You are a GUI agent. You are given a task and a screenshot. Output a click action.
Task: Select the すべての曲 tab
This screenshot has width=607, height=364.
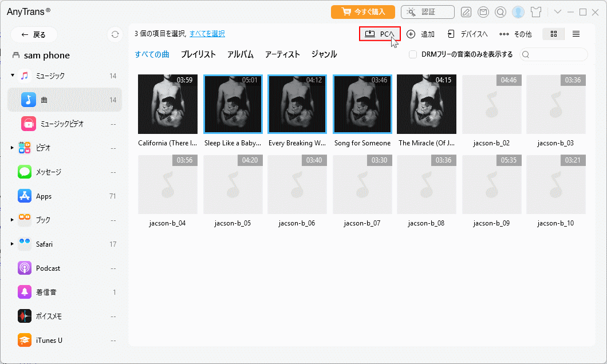tap(152, 54)
